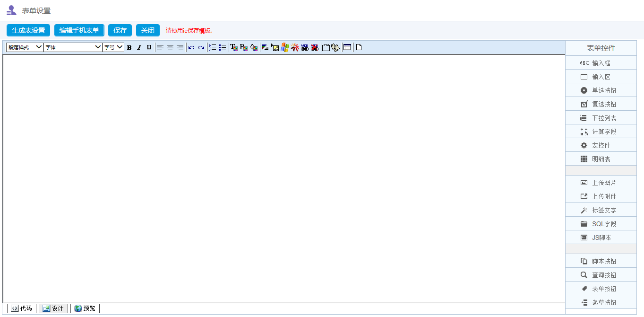This screenshot has width=644, height=317.
Task: Switch to the 预览 preview tab
Action: 85,308
